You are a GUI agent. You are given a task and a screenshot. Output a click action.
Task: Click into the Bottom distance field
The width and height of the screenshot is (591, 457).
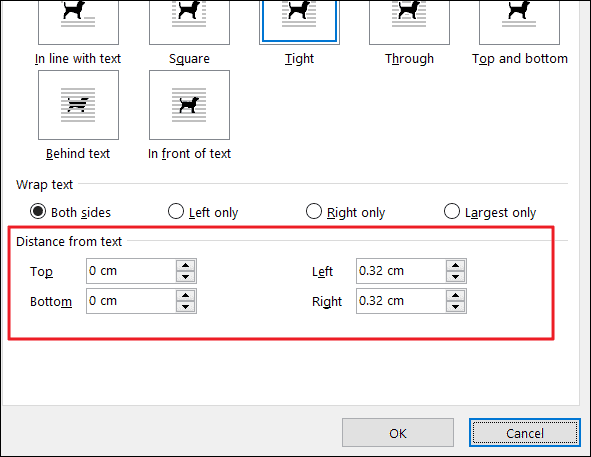(x=131, y=301)
